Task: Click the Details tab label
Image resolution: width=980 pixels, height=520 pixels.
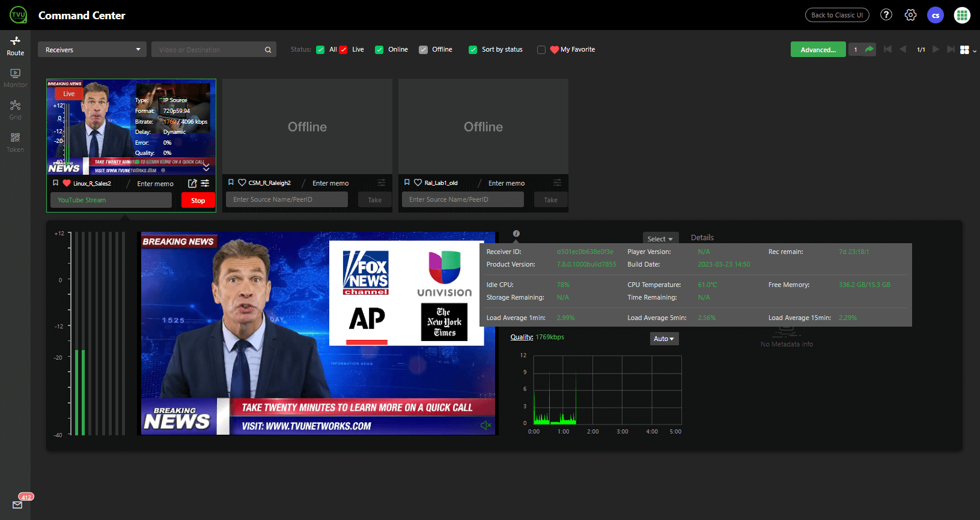Action: pyautogui.click(x=702, y=237)
